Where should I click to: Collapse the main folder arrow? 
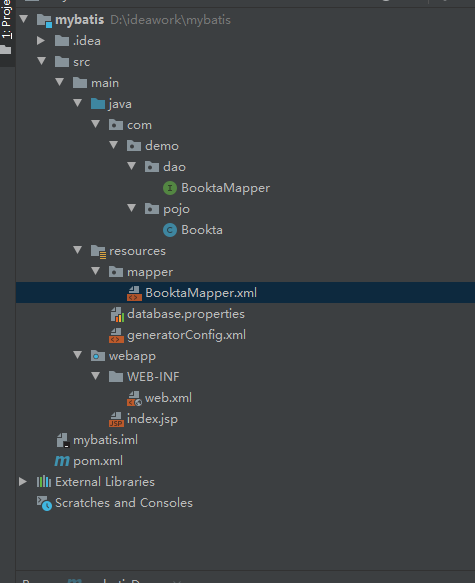[59, 82]
